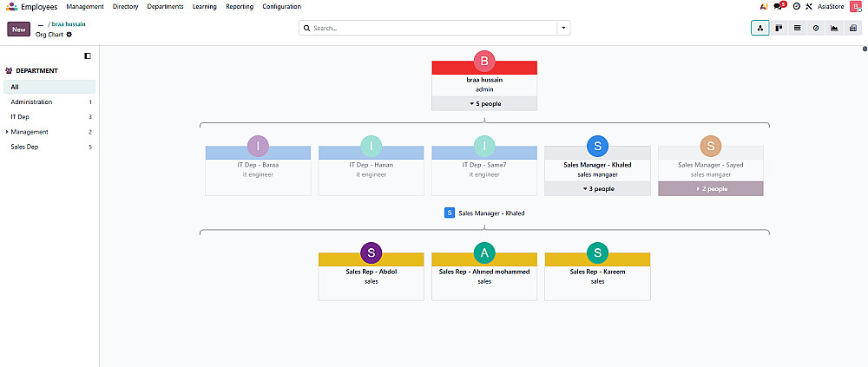Open the Reporting menu
868x367 pixels.
click(x=240, y=7)
